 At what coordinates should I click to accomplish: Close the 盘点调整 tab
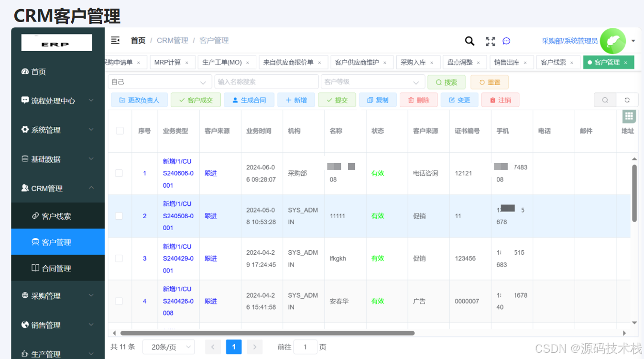(x=479, y=63)
